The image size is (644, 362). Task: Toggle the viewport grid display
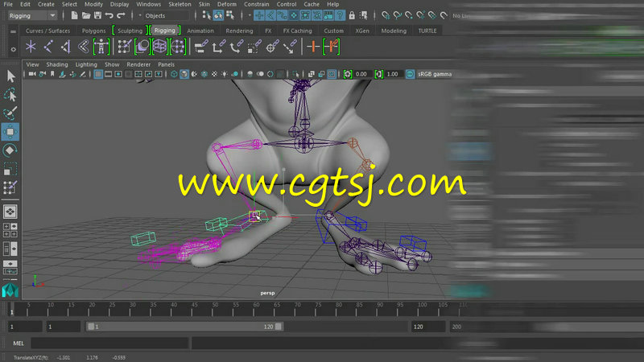(98, 74)
